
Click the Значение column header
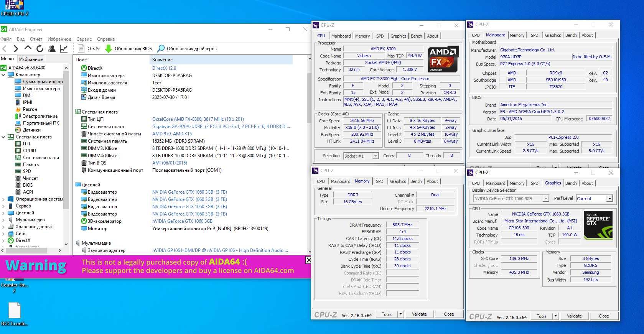point(221,60)
